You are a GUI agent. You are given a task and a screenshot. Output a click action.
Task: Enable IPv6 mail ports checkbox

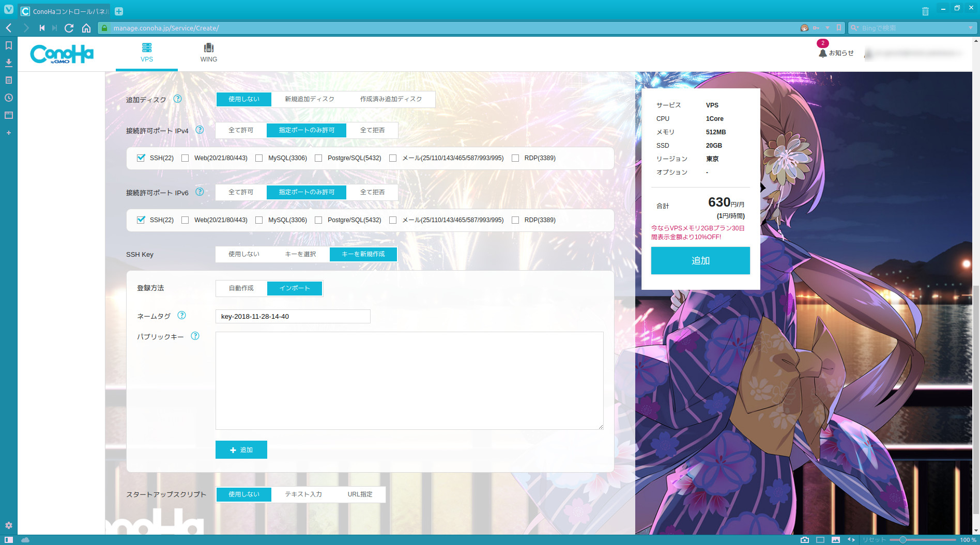click(393, 220)
